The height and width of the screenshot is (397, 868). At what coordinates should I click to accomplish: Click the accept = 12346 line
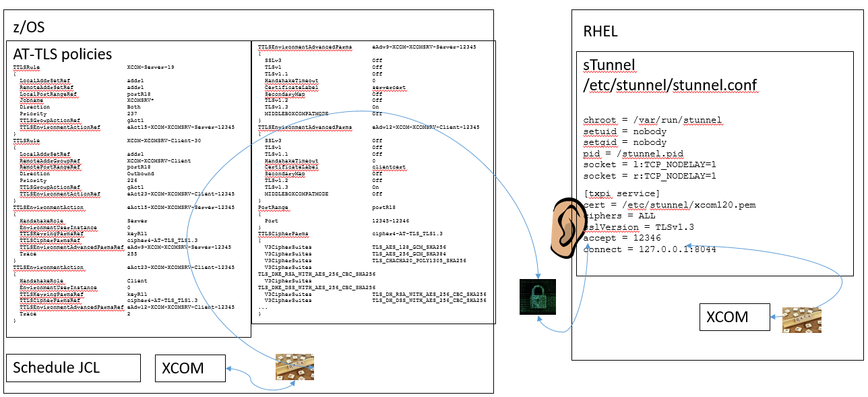[x=619, y=238]
